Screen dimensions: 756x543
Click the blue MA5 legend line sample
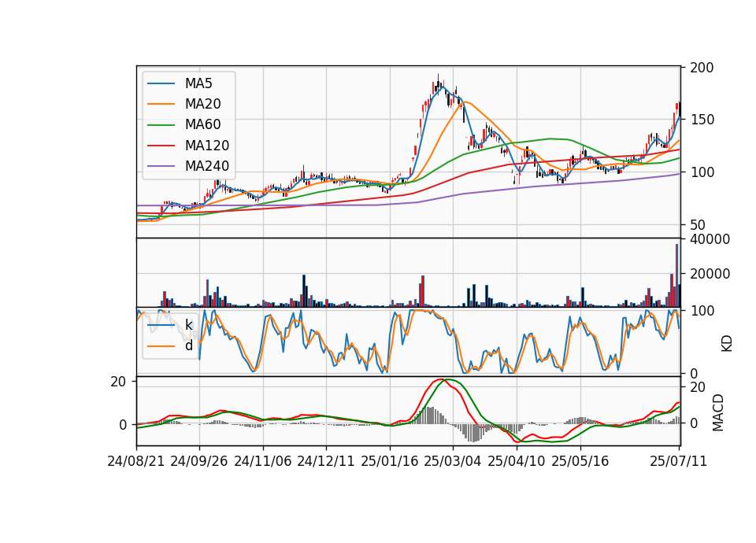tap(161, 83)
